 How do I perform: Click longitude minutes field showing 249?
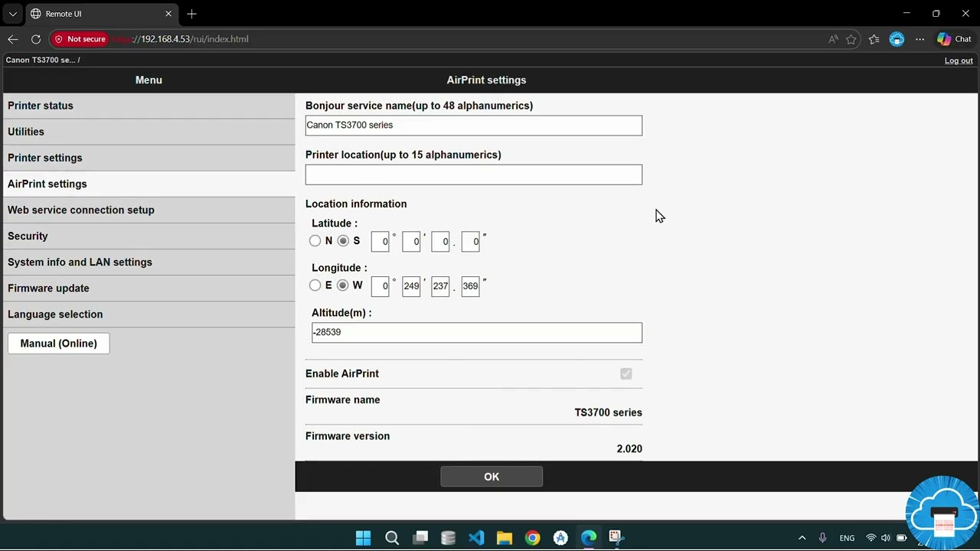click(411, 286)
